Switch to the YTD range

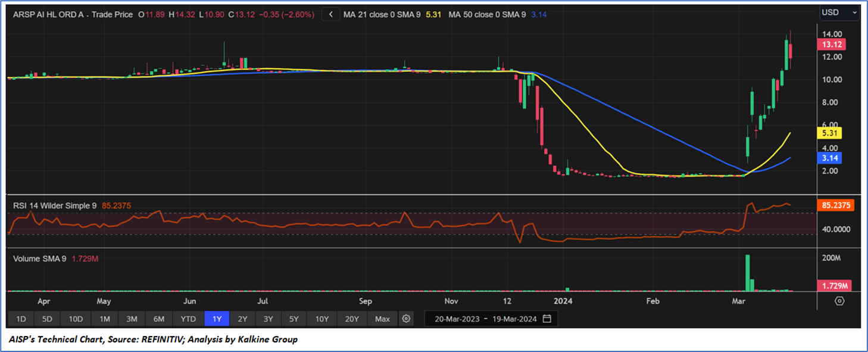188,319
